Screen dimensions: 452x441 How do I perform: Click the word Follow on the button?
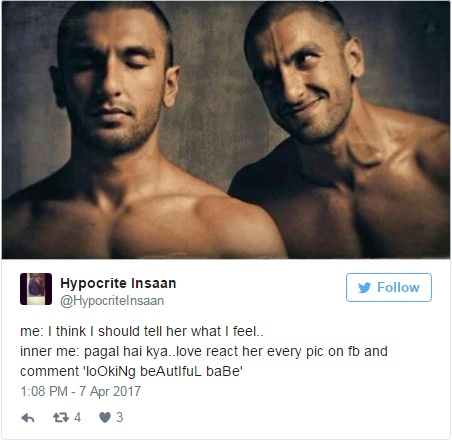(398, 287)
